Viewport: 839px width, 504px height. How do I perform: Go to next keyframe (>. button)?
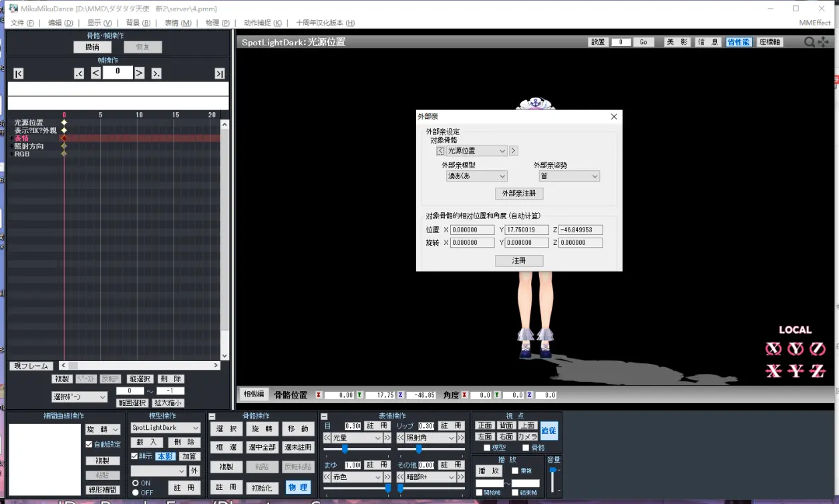click(x=156, y=73)
